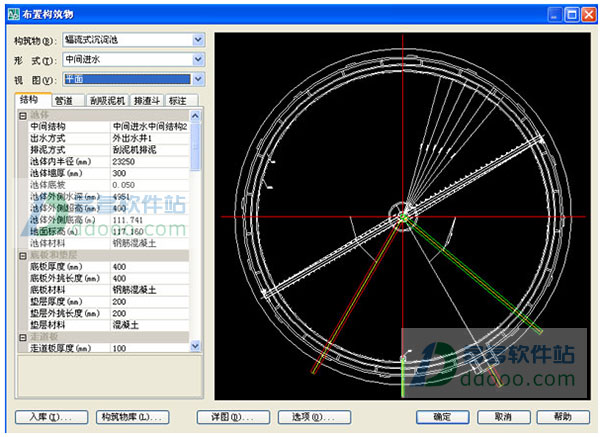Collapse the 走道板 property group

pyautogui.click(x=23, y=337)
